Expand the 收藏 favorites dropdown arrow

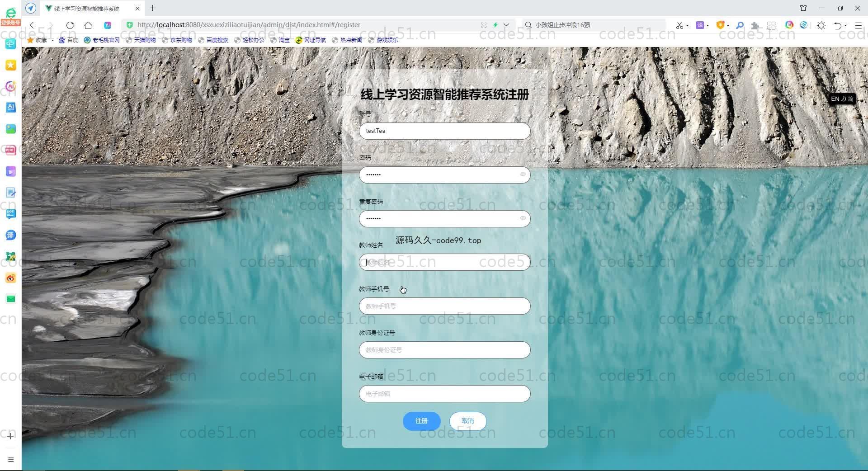click(52, 40)
